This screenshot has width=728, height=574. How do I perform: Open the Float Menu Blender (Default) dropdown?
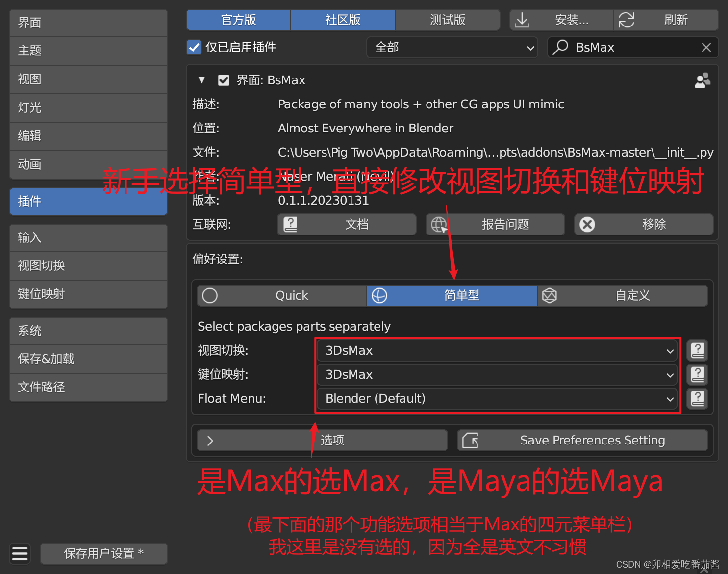click(497, 398)
